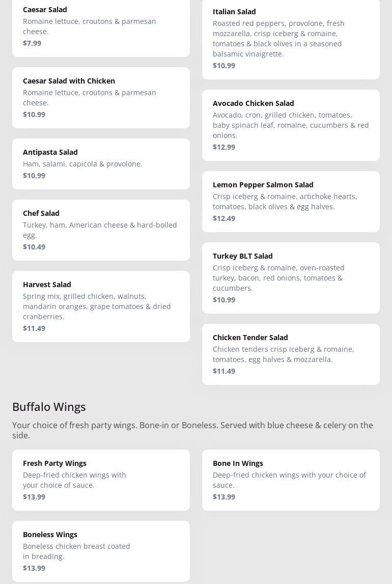This screenshot has width=392, height=584.
Task: Select the Bone In Wings card
Action: point(291,480)
